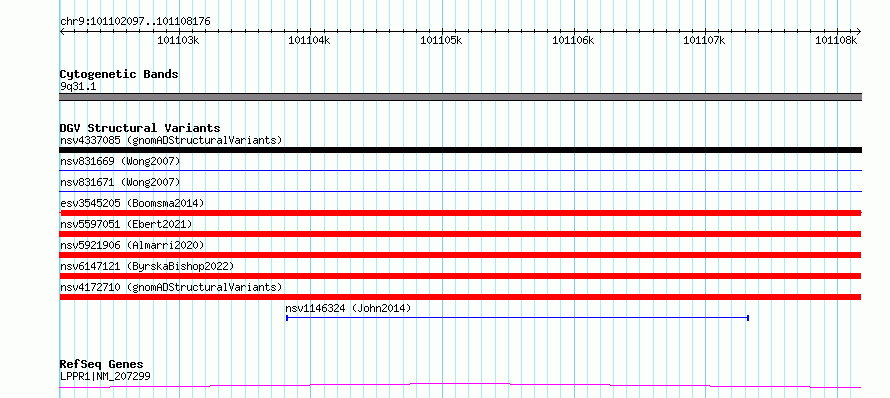Click the ruler's left arrowhead

pyautogui.click(x=62, y=32)
